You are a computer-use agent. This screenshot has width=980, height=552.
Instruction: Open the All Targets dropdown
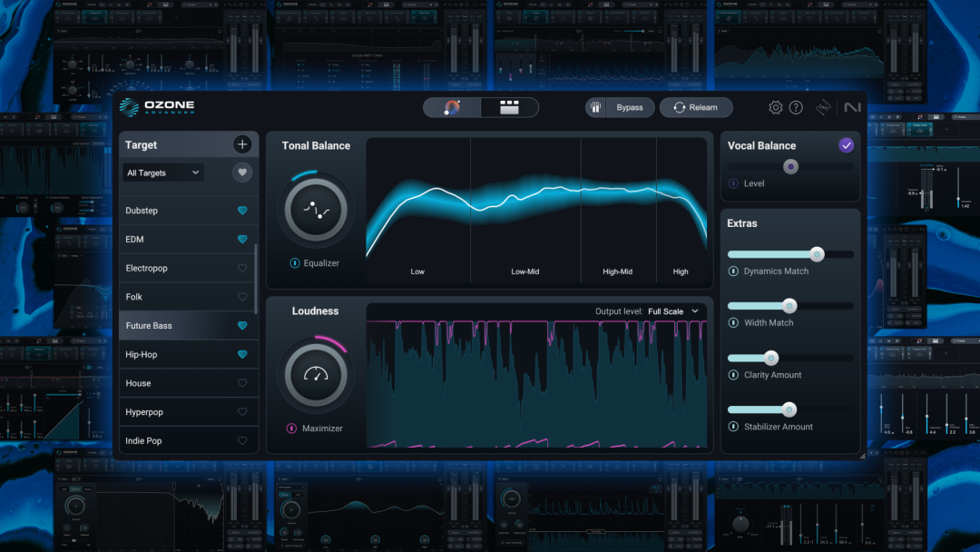coord(162,172)
